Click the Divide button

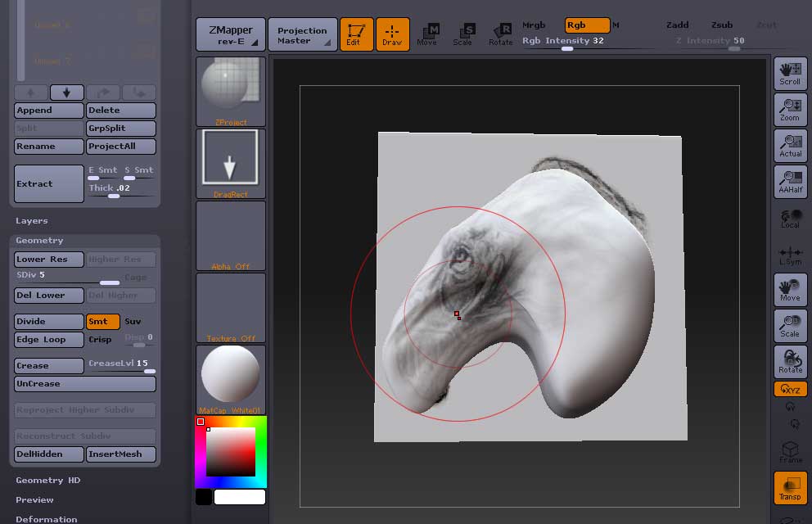(49, 322)
